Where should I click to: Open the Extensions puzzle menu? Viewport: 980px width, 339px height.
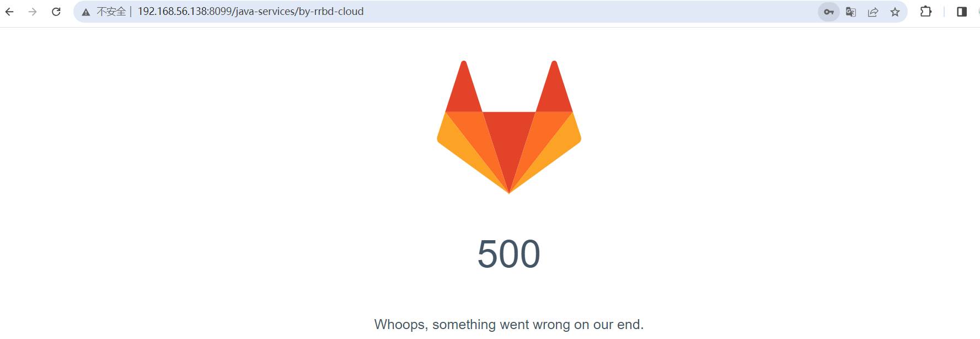coord(926,12)
